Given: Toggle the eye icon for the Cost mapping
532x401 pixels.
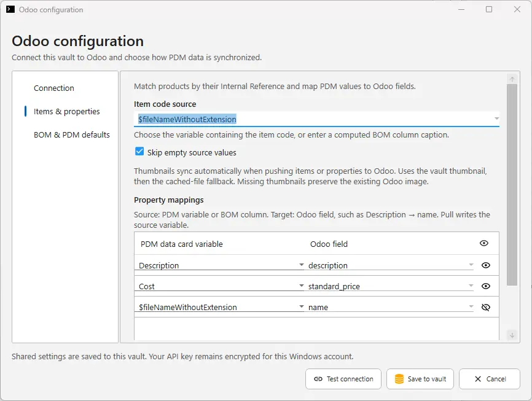Looking at the screenshot, I should [485, 286].
